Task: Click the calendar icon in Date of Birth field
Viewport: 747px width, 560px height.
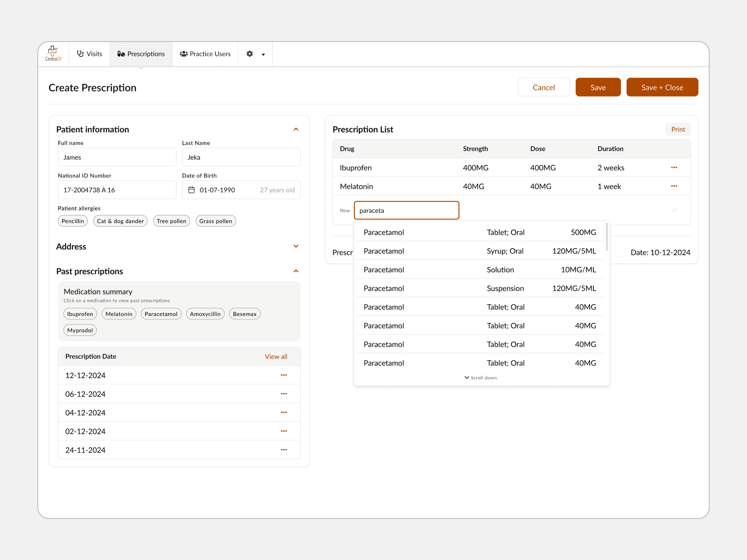Action: [192, 189]
